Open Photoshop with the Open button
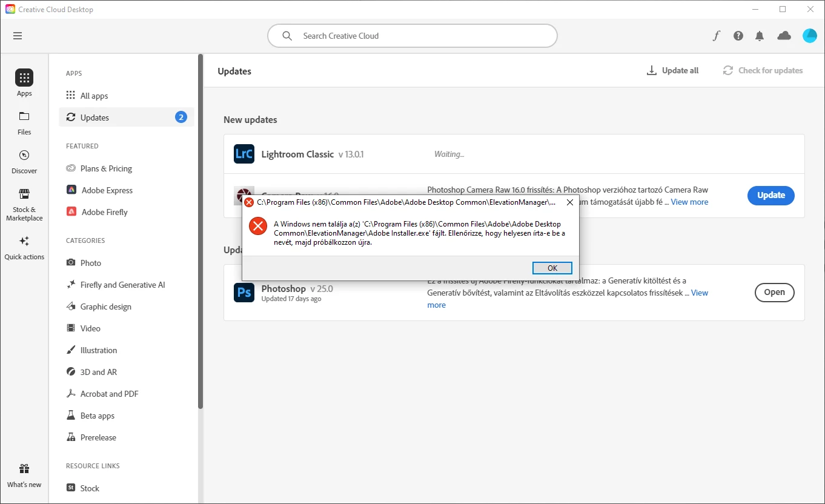Screen dimensions: 825x504 774,292
